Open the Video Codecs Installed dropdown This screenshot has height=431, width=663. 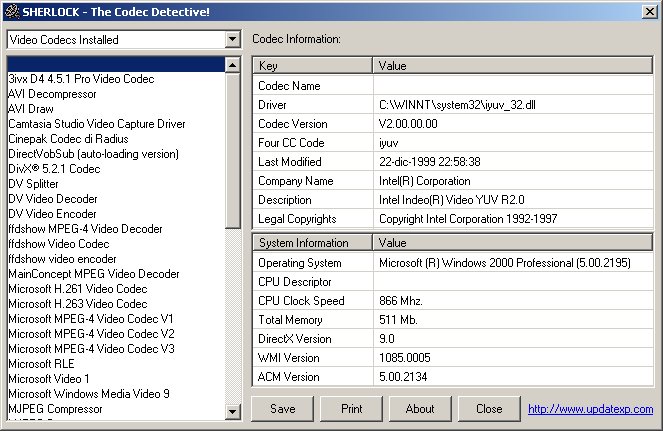tap(233, 39)
